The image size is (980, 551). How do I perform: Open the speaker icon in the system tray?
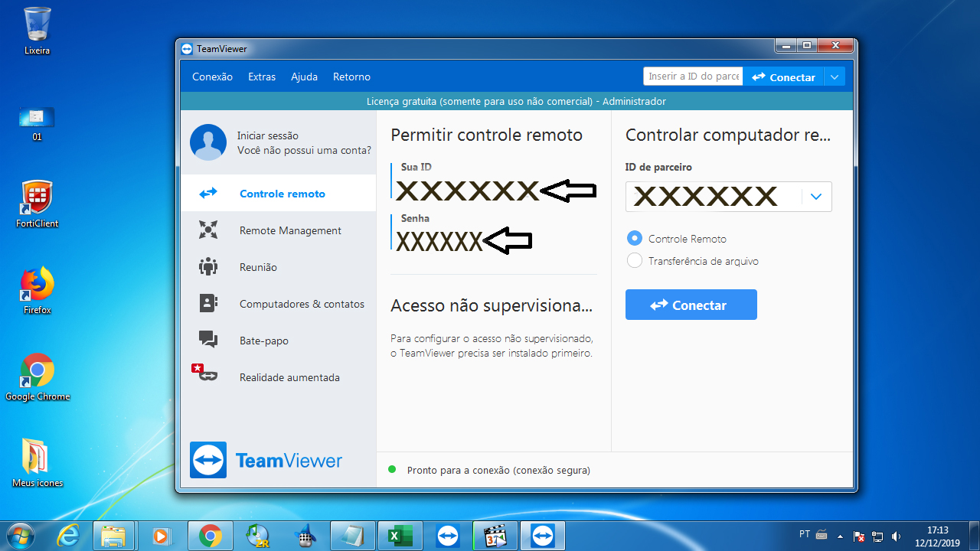click(x=896, y=535)
